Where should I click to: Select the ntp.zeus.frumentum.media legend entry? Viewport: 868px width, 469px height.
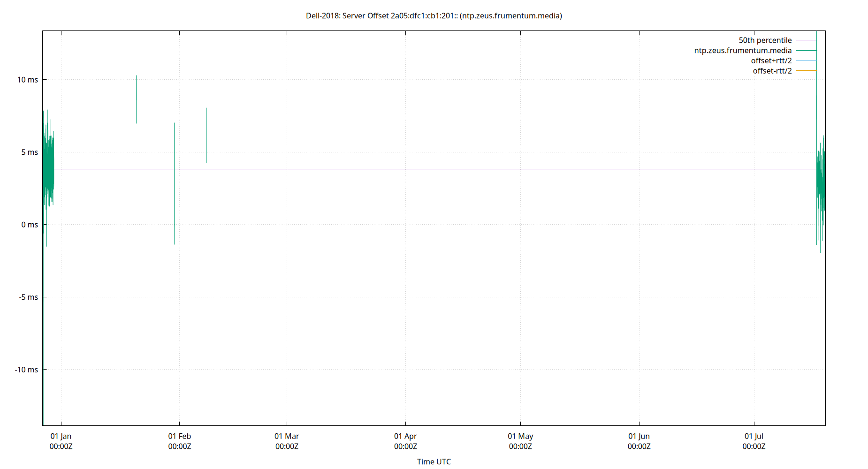click(743, 50)
